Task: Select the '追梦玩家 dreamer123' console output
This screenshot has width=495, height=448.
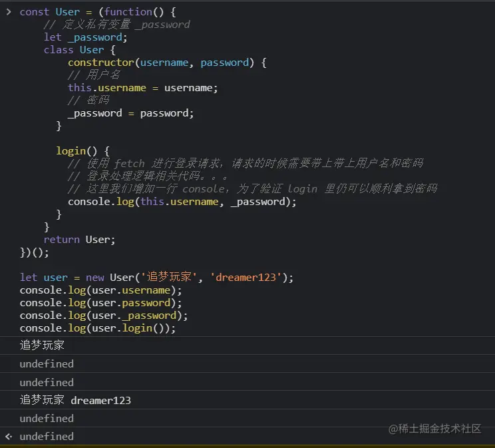Action: (75, 400)
